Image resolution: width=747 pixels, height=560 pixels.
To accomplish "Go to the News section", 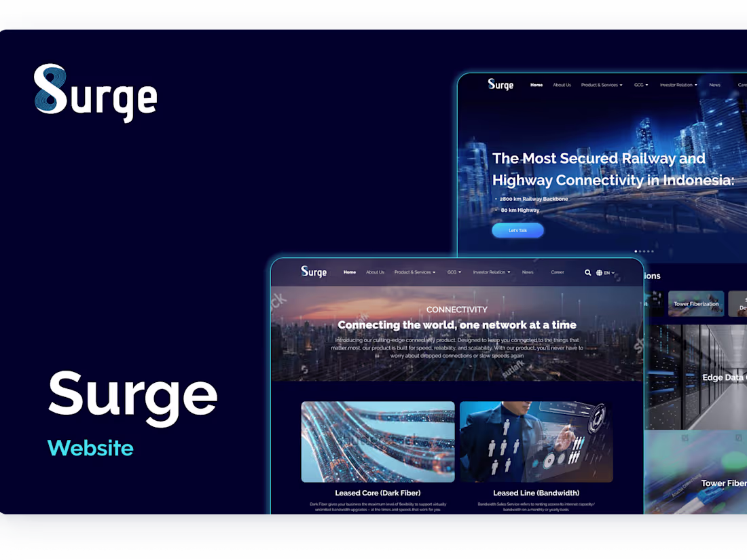I will [x=528, y=272].
